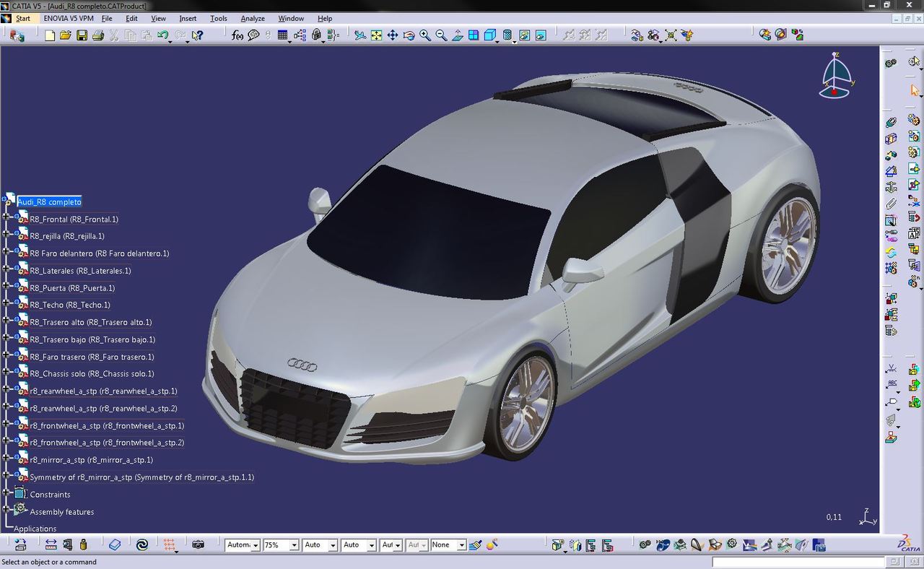Click the Select arrow tool in right toolbar
Screen dimensions: 924x569
tap(915, 90)
